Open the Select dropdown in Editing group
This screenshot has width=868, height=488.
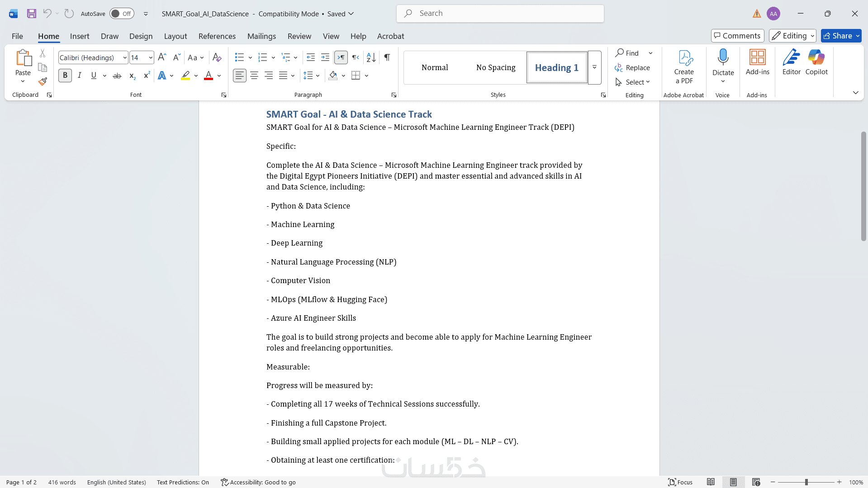(632, 82)
